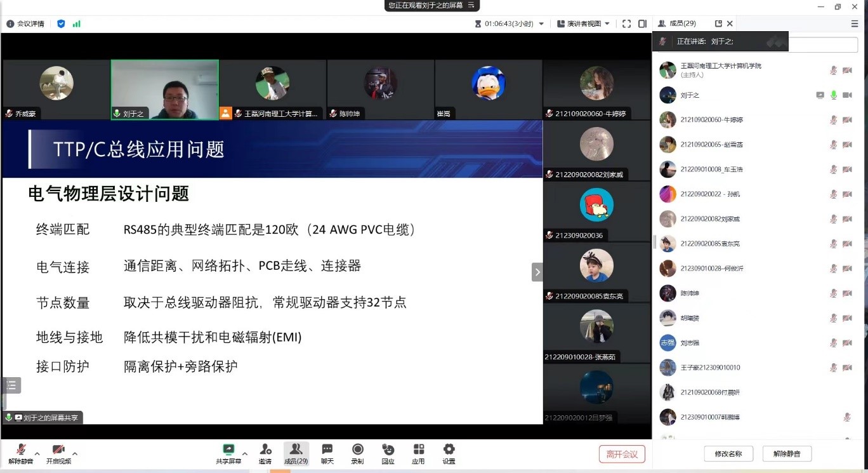Open the members panel hamburger menu
The width and height of the screenshot is (868, 473).
coord(855,23)
